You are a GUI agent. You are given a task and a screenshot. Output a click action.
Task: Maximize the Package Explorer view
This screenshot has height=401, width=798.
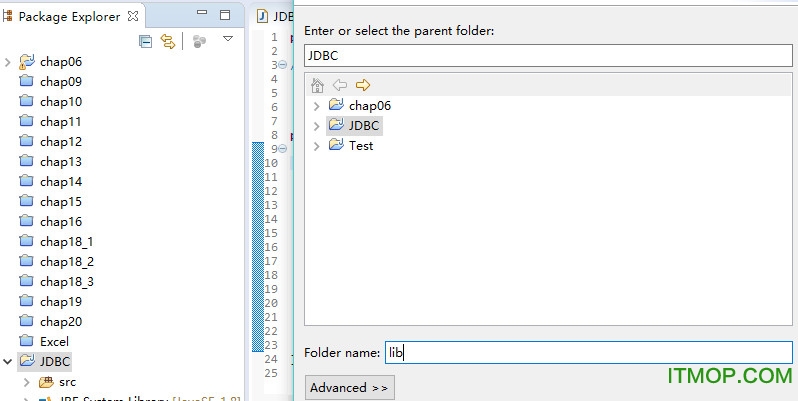pos(225,15)
